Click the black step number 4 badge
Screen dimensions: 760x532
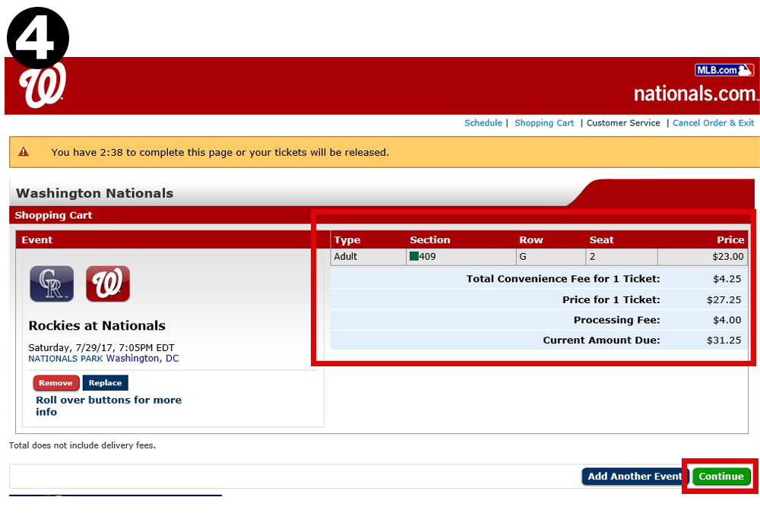[x=38, y=36]
